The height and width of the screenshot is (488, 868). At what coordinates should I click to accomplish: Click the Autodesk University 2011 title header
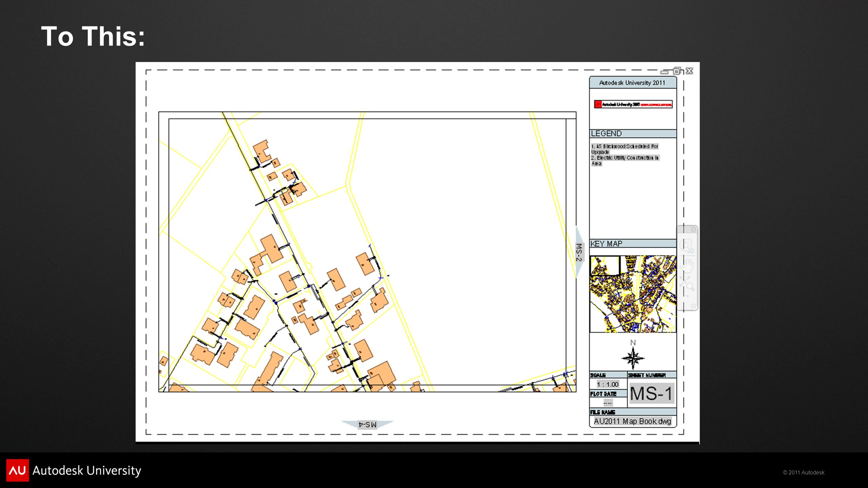[x=633, y=83]
